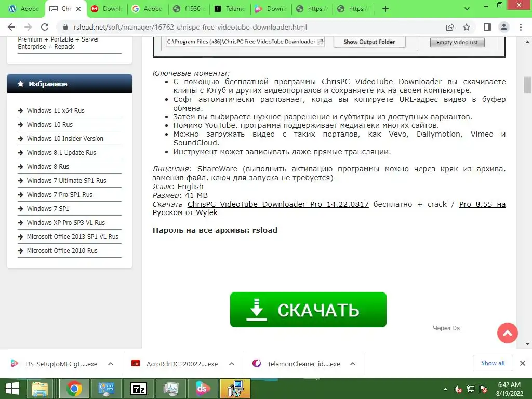The width and height of the screenshot is (532, 399).
Task: Open ChrisPC VideoTube Downloader Pro 14.22.0817 link
Action: click(278, 204)
